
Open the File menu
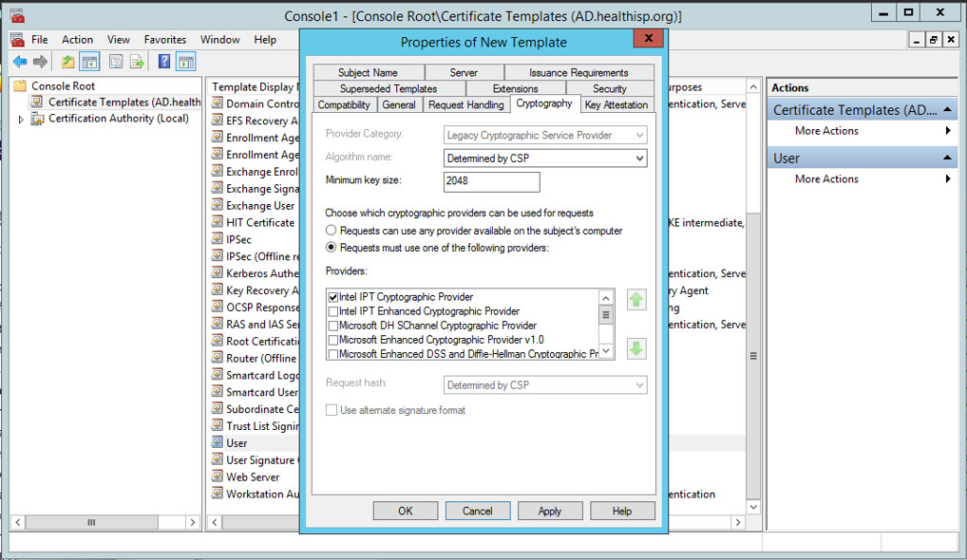coord(40,40)
